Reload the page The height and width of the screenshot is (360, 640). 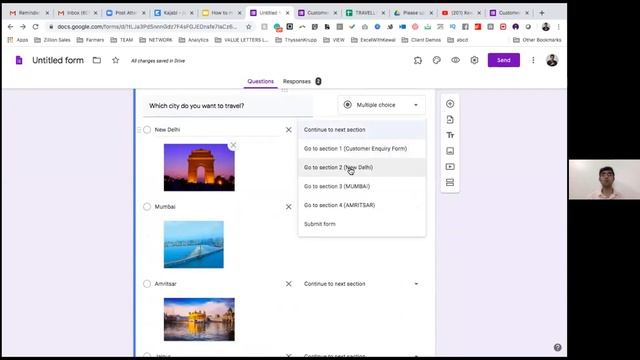coord(36,27)
